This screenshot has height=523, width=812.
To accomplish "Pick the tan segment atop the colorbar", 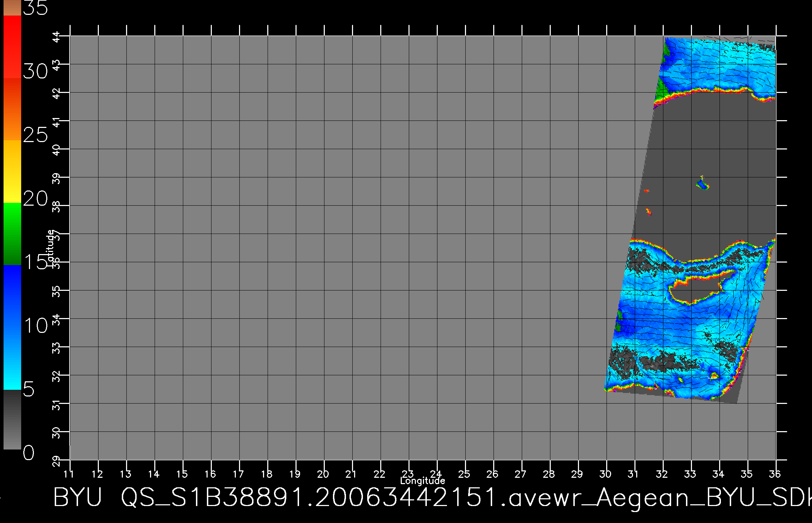I will 12,8.
